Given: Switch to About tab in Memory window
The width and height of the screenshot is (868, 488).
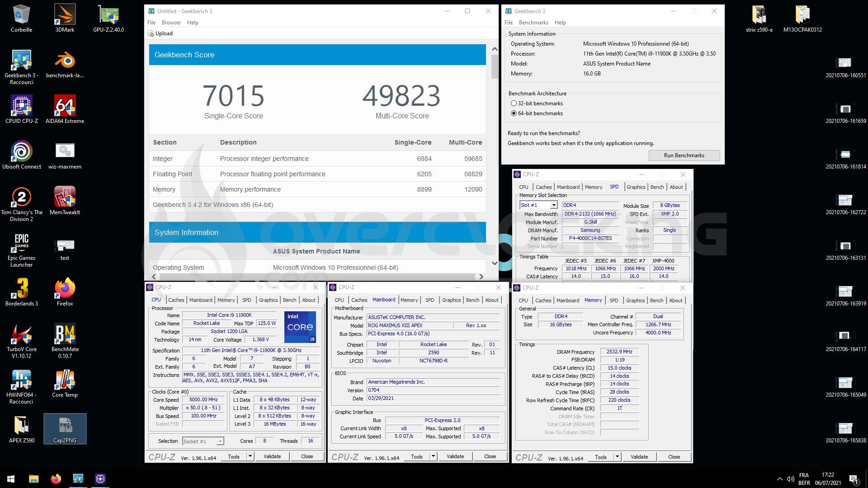Looking at the screenshot, I should [676, 300].
